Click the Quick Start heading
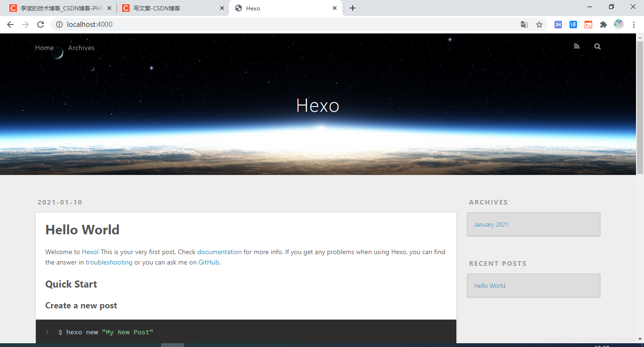The image size is (644, 347). coord(71,284)
